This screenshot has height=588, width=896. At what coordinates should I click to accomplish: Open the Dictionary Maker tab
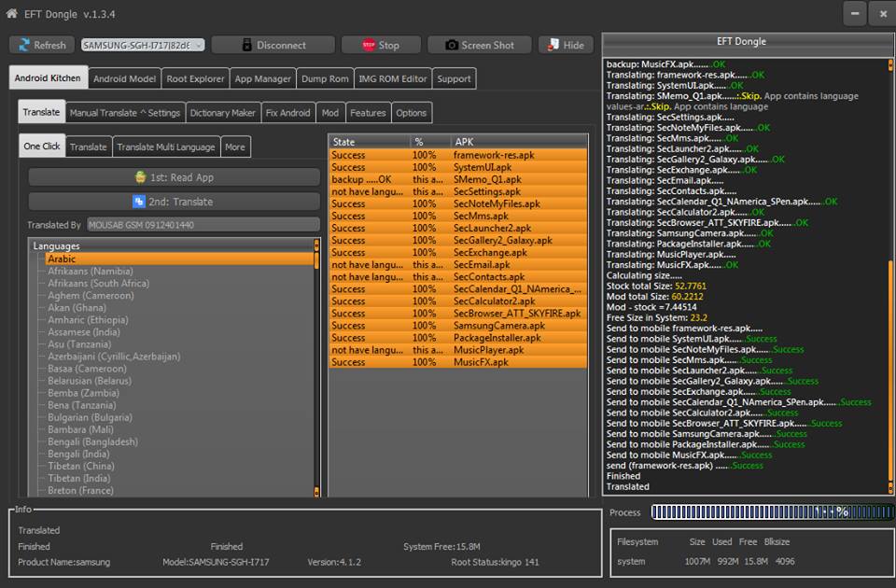pos(223,113)
